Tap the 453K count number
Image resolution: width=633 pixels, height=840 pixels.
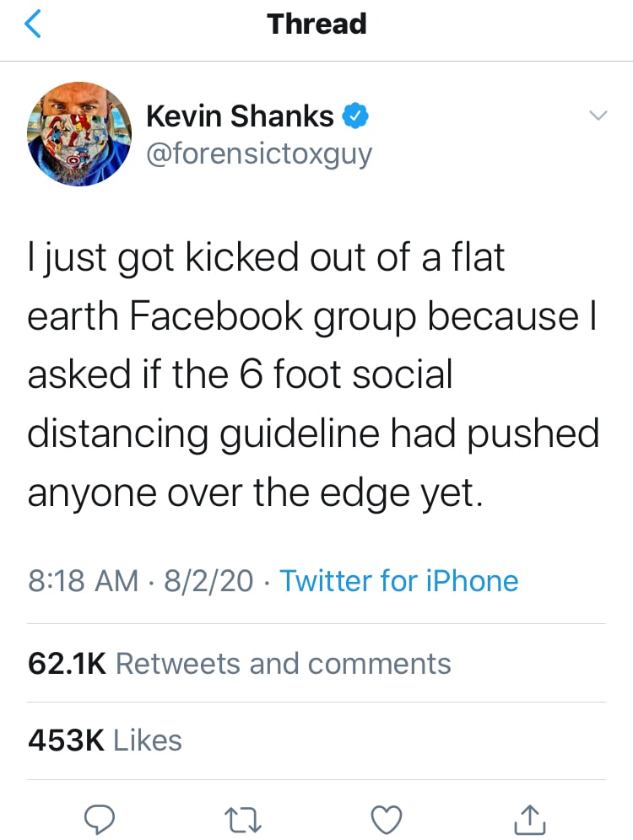[x=65, y=740]
